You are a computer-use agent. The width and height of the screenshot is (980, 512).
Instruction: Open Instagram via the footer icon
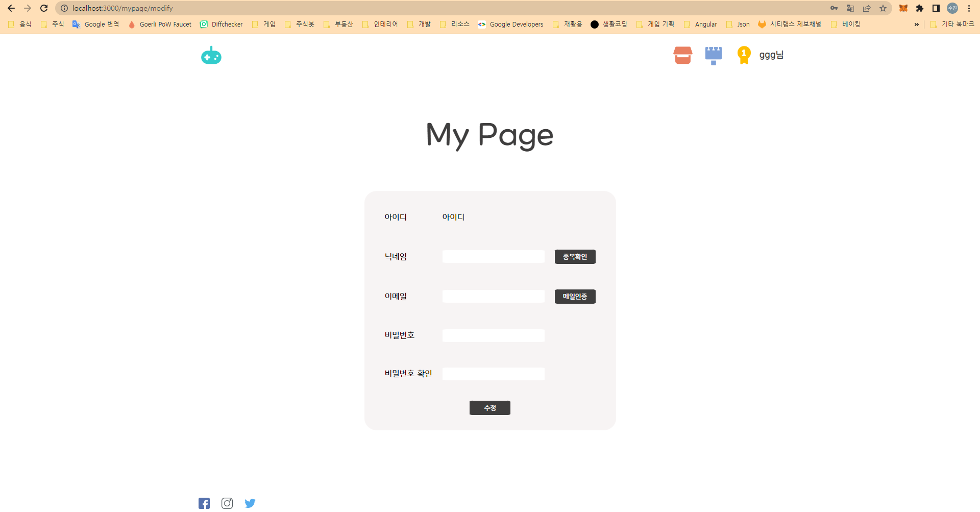coord(227,503)
